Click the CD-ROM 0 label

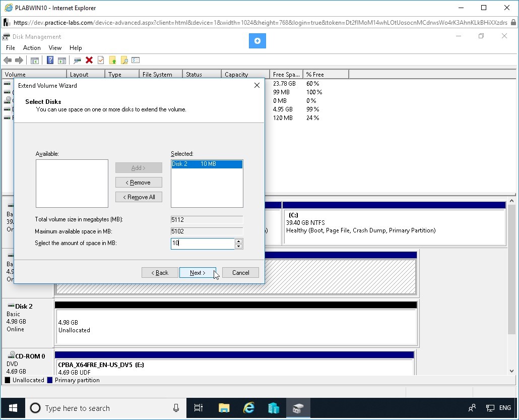pos(30,356)
